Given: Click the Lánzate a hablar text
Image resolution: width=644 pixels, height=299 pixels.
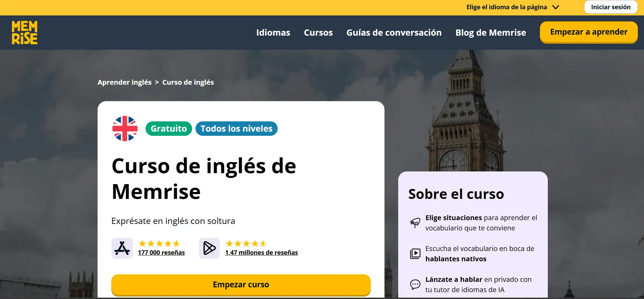Looking at the screenshot, I should (x=454, y=279).
